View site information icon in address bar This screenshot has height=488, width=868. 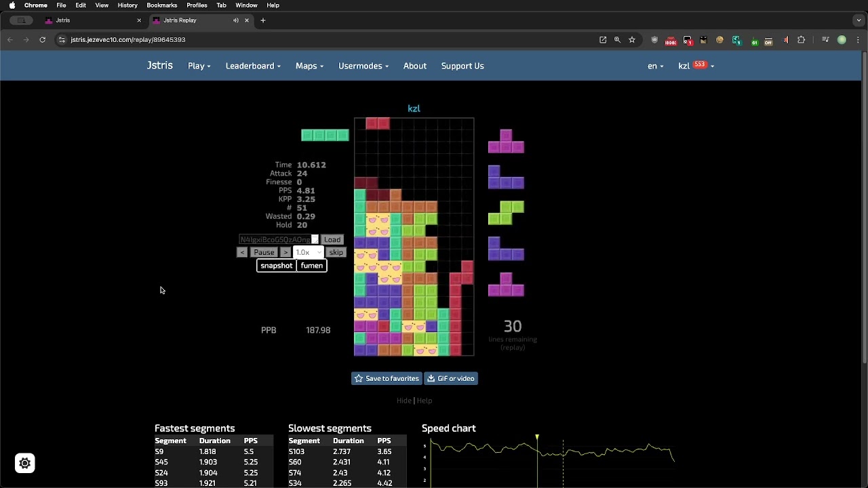click(x=62, y=40)
